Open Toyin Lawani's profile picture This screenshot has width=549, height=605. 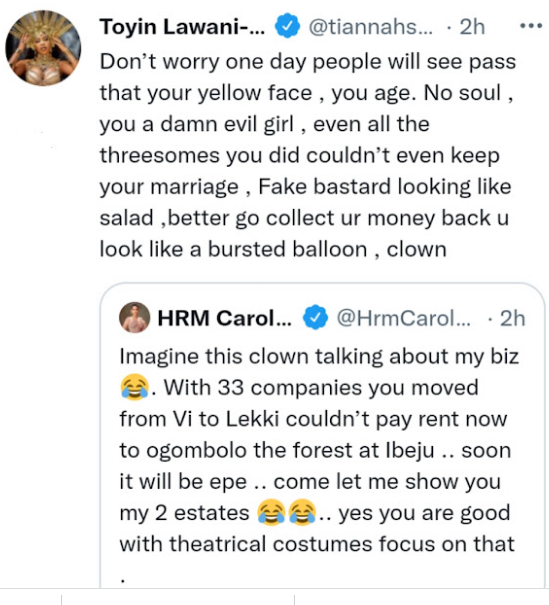43,48
